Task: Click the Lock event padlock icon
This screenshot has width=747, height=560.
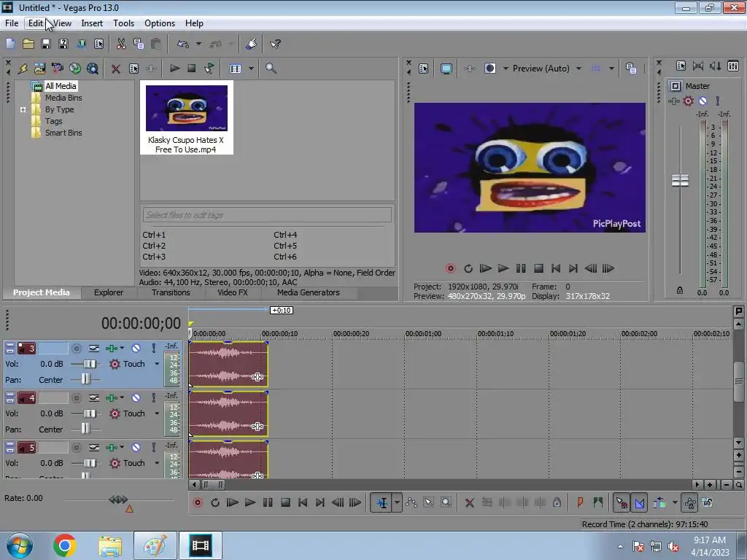Action: (x=557, y=502)
